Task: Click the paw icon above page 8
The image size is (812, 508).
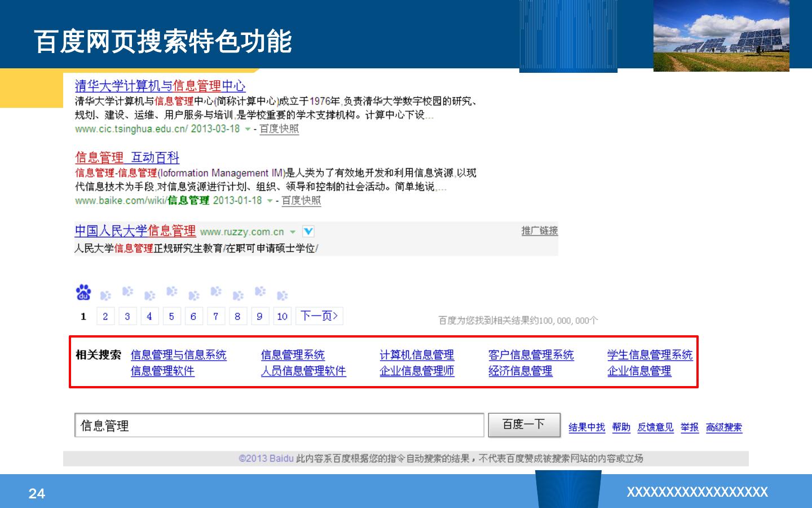Action: tap(237, 295)
